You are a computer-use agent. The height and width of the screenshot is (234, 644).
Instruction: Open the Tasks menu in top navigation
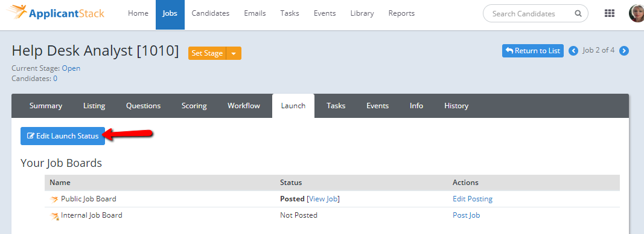point(290,13)
